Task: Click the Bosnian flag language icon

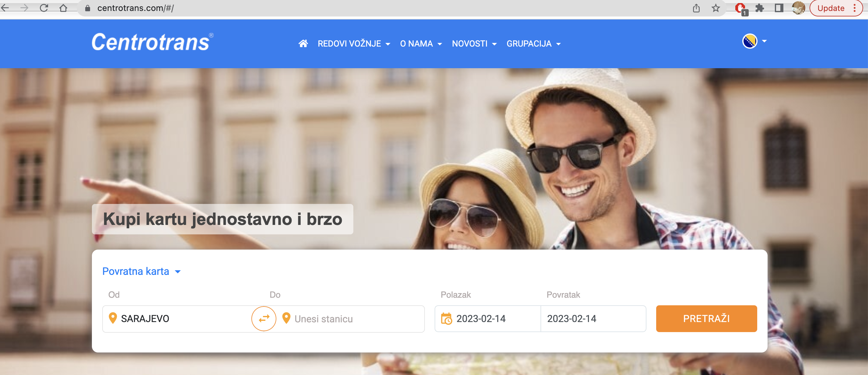Action: pos(750,41)
